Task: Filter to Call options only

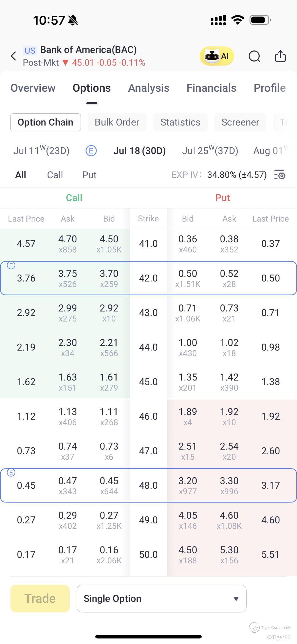Action: tap(55, 175)
